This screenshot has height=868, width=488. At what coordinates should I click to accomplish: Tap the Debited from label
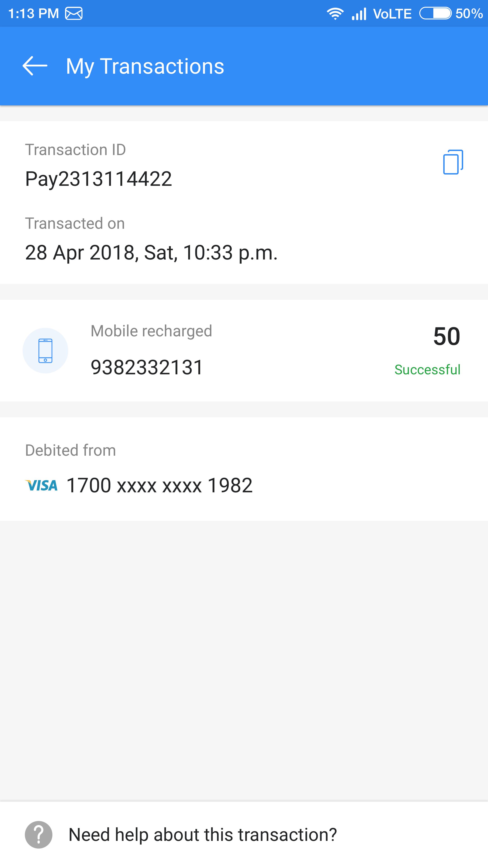coord(70,450)
